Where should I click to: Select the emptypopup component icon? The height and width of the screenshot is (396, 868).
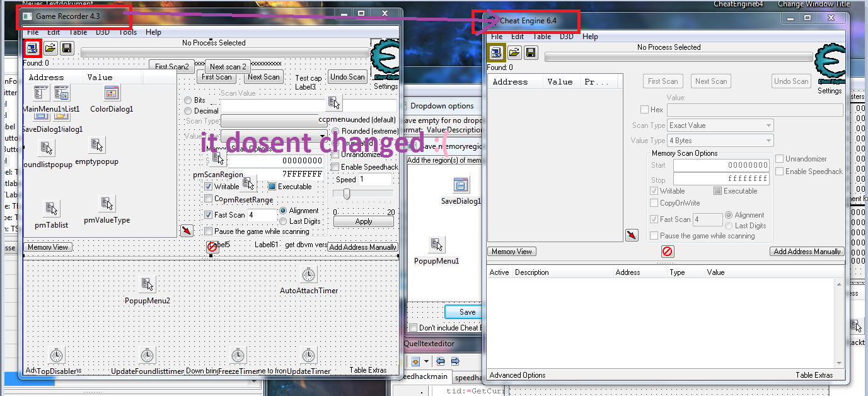[96, 146]
